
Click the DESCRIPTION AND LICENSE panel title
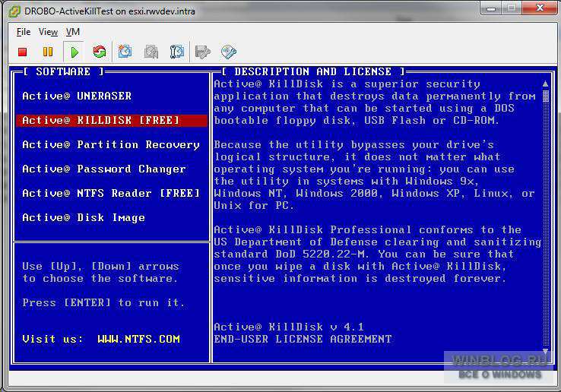[x=313, y=71]
